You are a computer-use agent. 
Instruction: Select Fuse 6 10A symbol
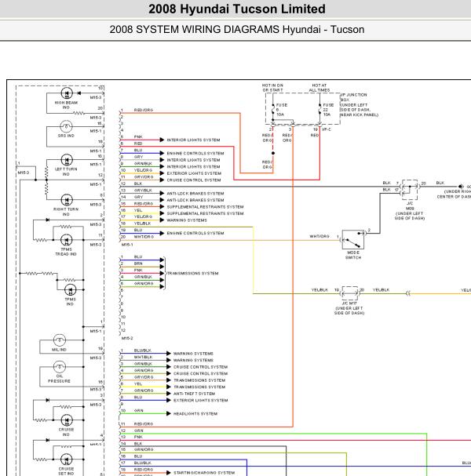coord(273,109)
